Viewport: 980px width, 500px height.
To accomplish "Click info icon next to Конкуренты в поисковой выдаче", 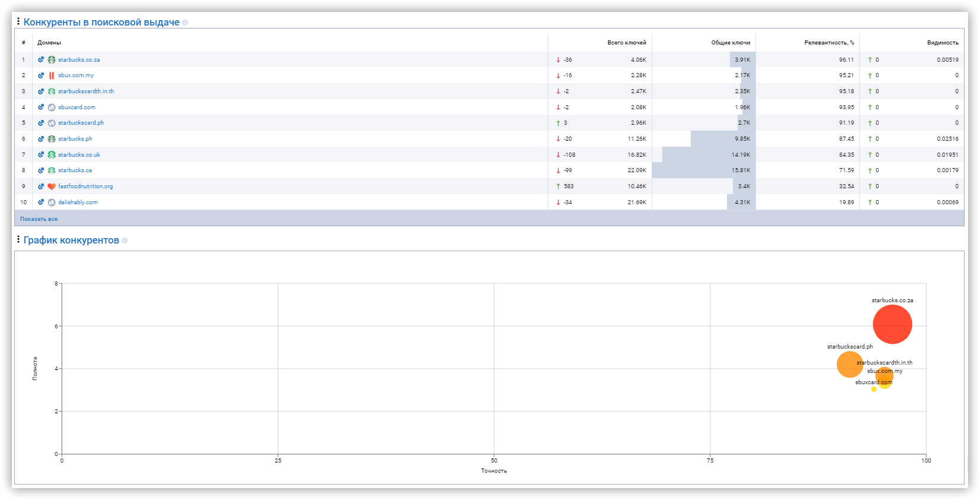I will coord(185,23).
